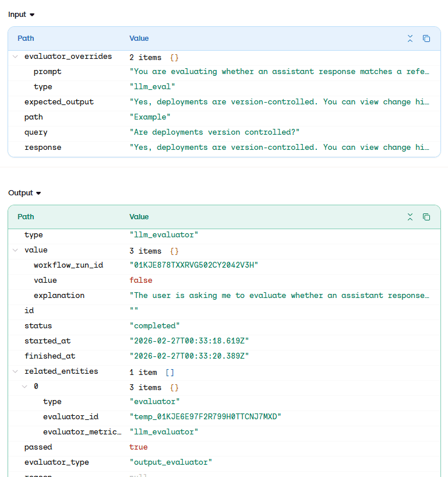Click the finished_at timestamp value

189,356
